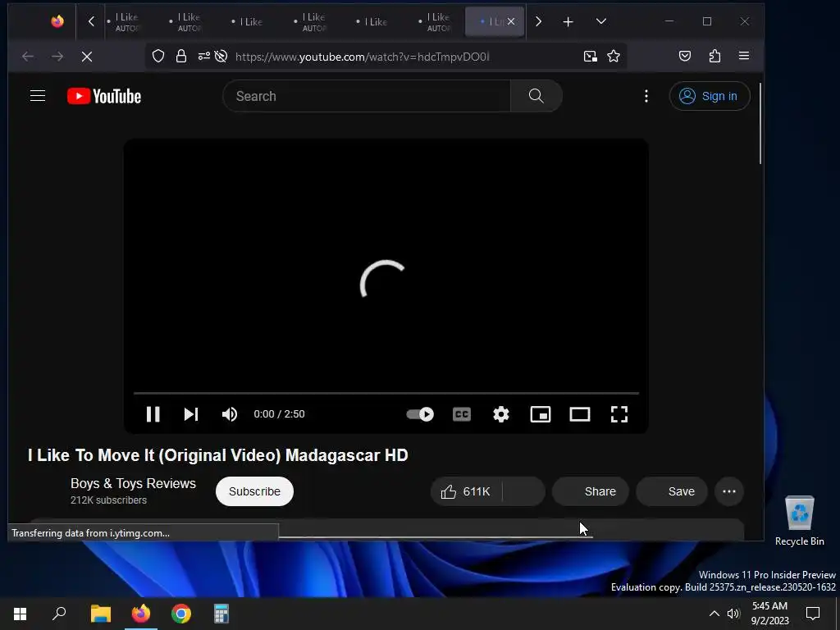
Task: Open a new tab with the plus button
Action: [x=568, y=21]
